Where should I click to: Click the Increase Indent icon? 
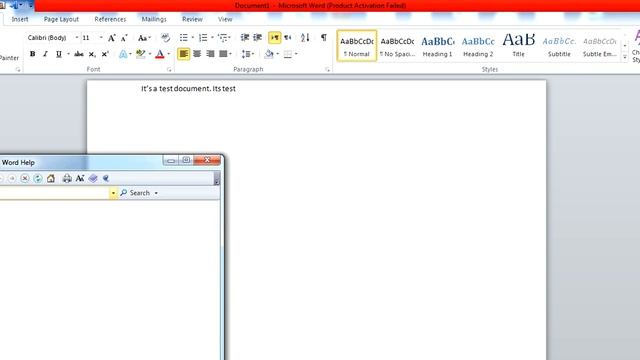click(x=258, y=38)
